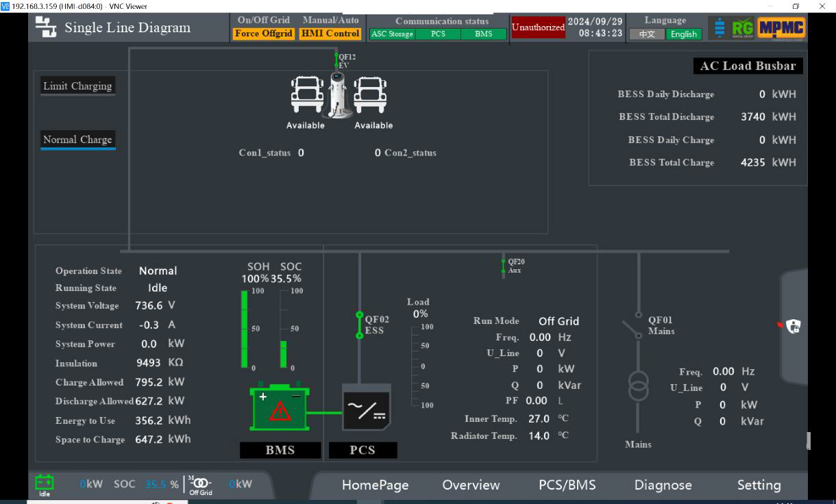Viewport: 836px width, 504px height.
Task: Click the battery BMS warning icon
Action: point(280,409)
